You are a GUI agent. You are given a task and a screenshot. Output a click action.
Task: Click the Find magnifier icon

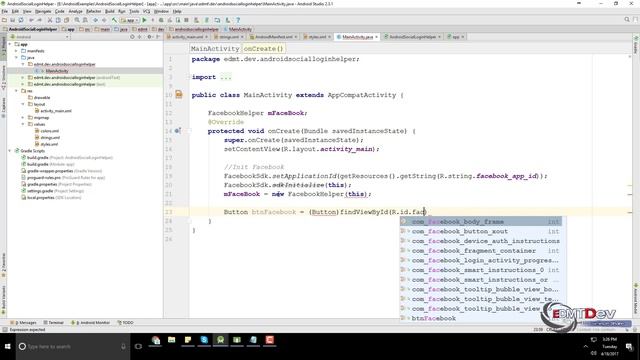point(77,20)
